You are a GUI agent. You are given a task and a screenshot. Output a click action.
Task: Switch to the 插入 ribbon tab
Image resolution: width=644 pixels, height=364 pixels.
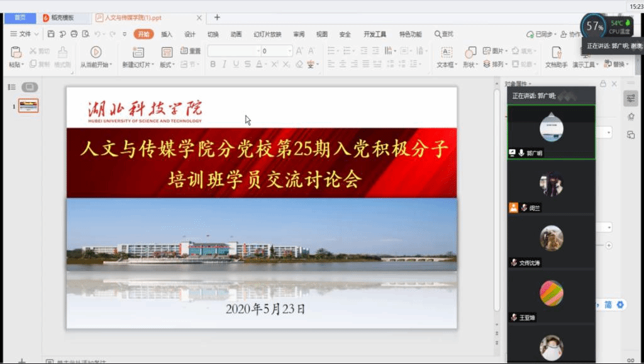pos(167,35)
